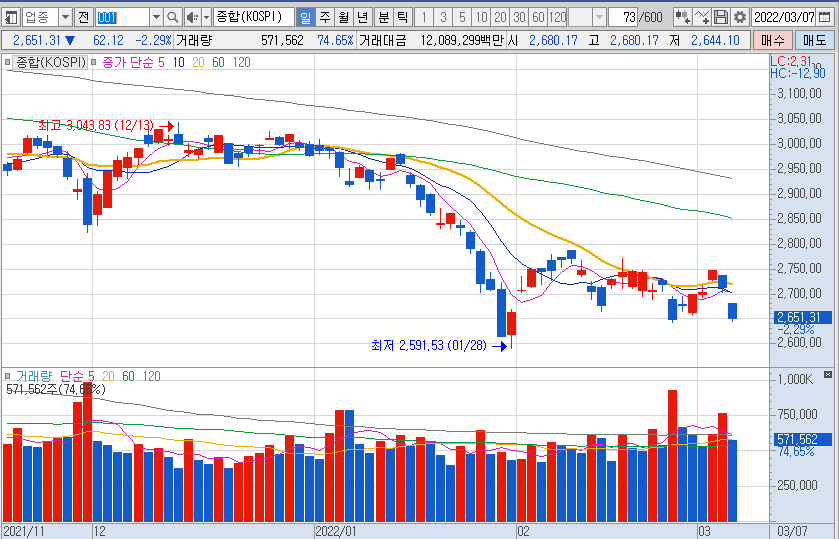The height and width of the screenshot is (539, 839).
Task: Select the orange 20-day price MA legend
Action: point(198,62)
